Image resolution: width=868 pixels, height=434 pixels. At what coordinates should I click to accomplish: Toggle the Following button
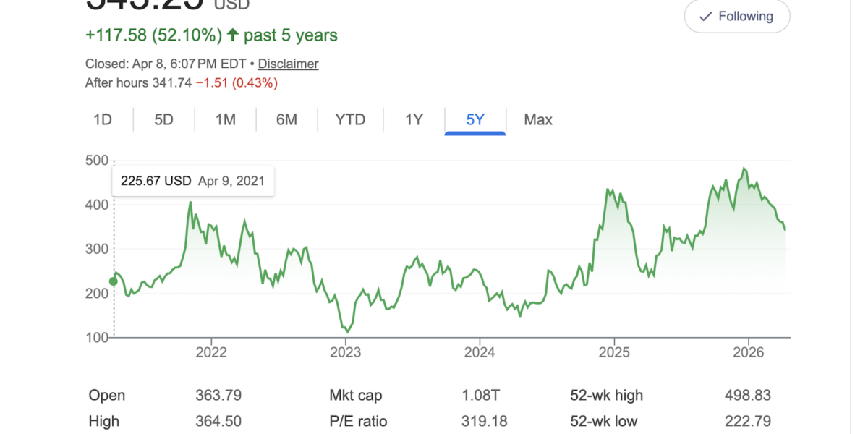pyautogui.click(x=736, y=17)
